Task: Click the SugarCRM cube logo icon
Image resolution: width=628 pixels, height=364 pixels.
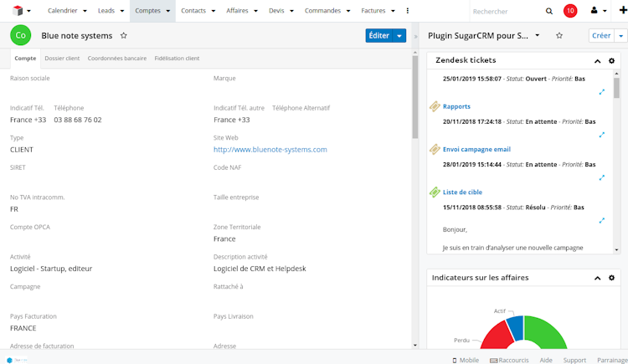Action: (x=18, y=11)
